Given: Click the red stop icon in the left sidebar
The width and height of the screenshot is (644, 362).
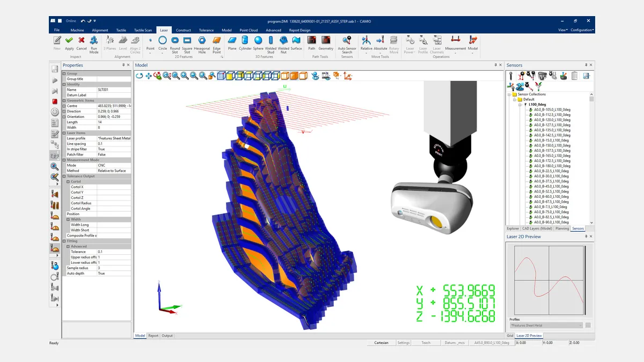Looking at the screenshot, I should click(x=55, y=101).
